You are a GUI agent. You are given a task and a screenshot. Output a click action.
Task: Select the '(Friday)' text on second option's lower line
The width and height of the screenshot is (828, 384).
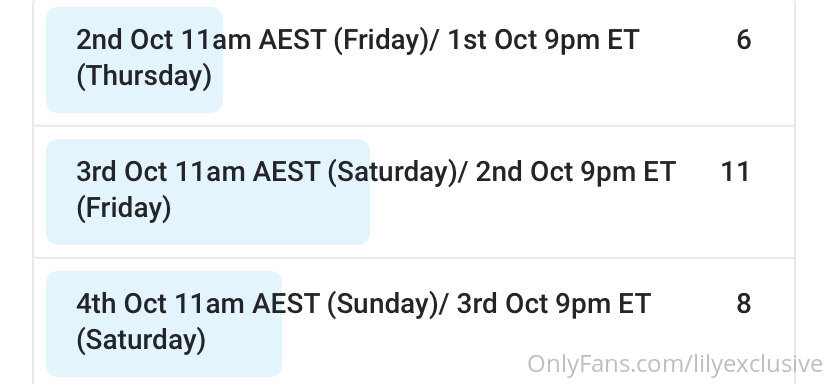pos(124,209)
